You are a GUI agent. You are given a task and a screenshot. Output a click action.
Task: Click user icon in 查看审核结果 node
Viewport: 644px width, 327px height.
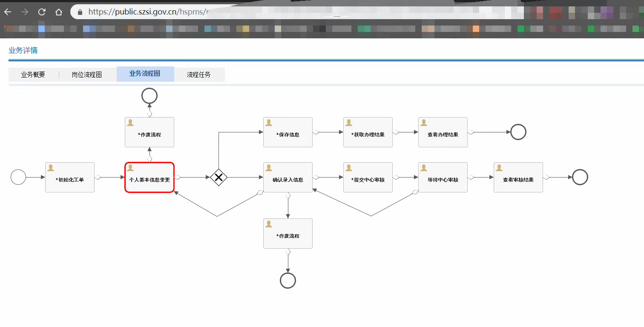(499, 168)
